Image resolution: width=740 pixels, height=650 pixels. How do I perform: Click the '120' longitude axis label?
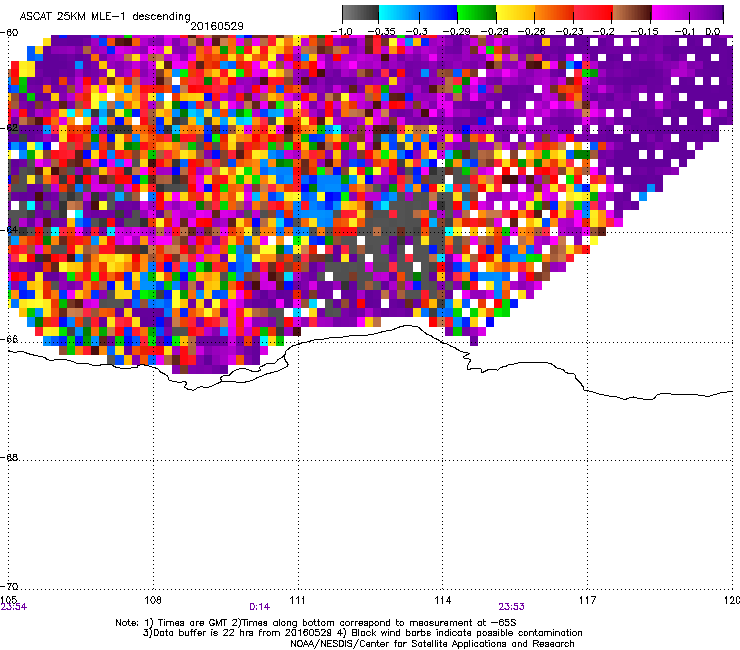[732, 600]
